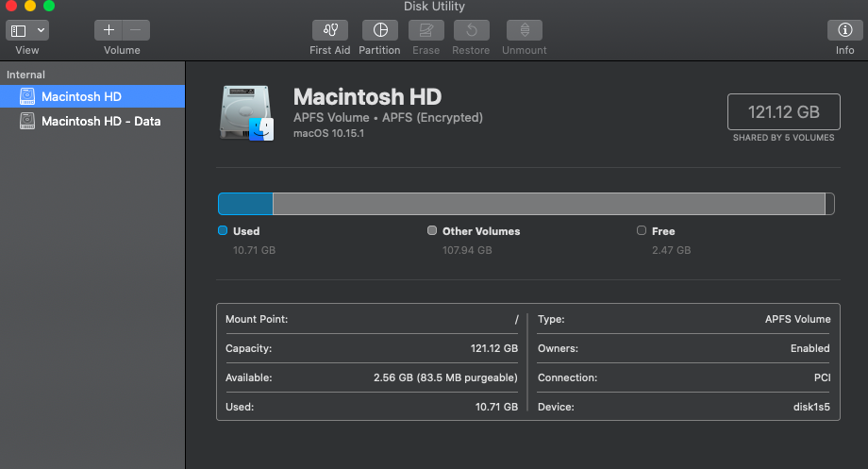The image size is (868, 469).
Task: Click Capacity row value "121.12 GB"
Action: pyautogui.click(x=494, y=348)
